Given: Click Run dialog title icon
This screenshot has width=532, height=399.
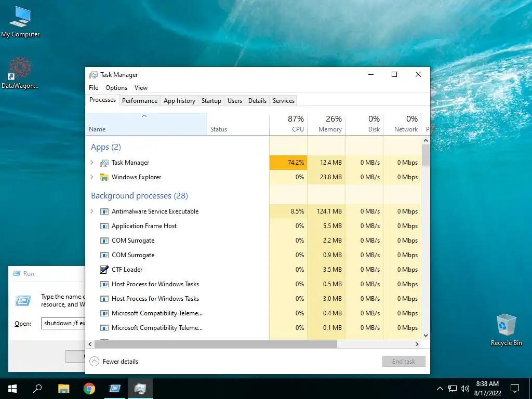Looking at the screenshot, I should tap(17, 273).
